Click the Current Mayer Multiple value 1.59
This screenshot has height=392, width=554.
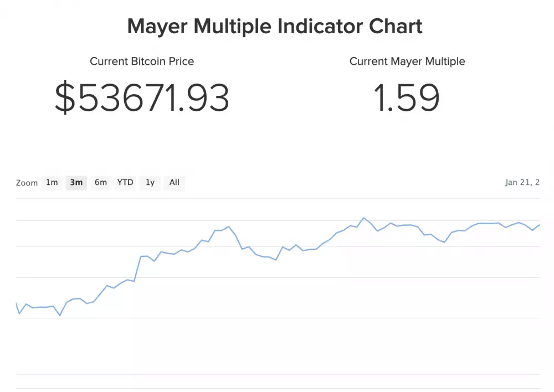tap(407, 97)
